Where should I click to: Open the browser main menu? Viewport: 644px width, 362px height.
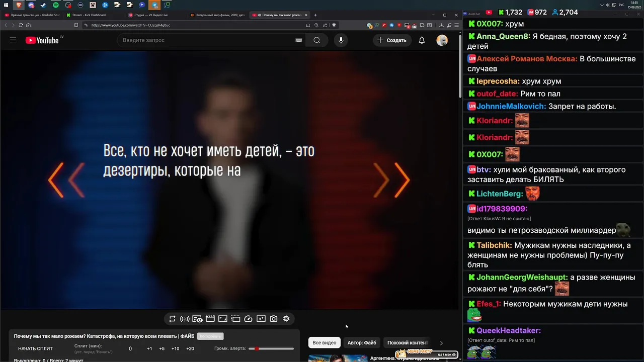pyautogui.click(x=456, y=25)
